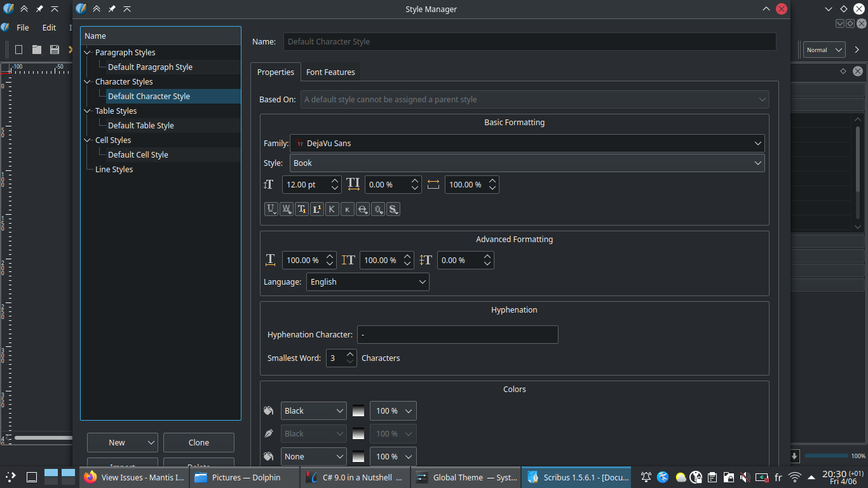The height and width of the screenshot is (488, 868).
Task: Click the Shadow text effect icon
Action: click(x=393, y=209)
